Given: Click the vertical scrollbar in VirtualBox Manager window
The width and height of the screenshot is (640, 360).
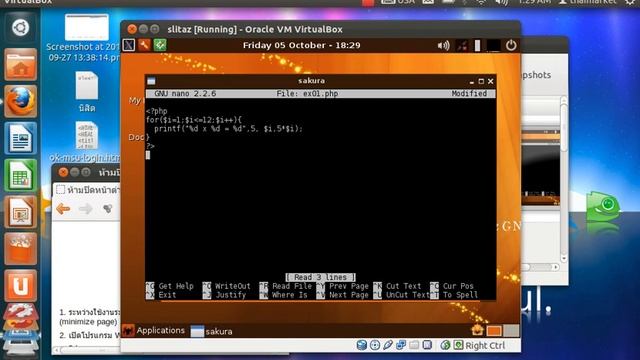Looking at the screenshot, I should coord(564,180).
